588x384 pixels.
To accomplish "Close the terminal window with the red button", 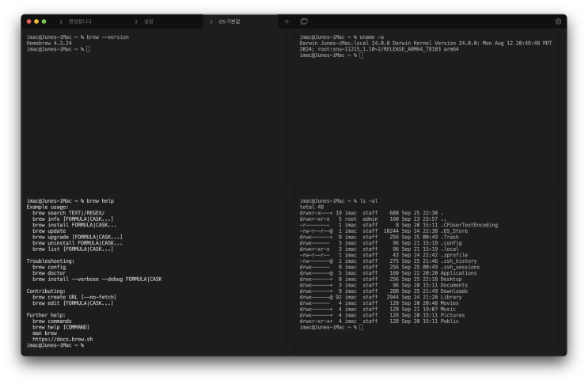I will click(28, 21).
